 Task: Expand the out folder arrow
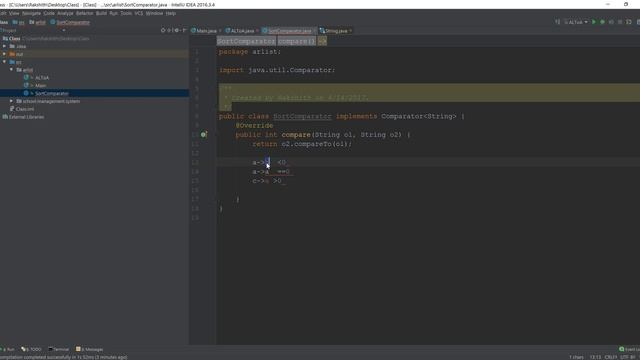coord(4,54)
